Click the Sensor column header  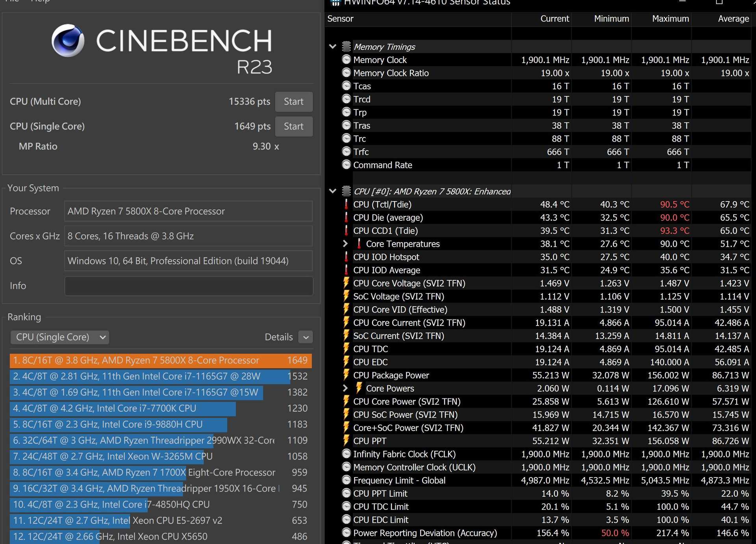coord(418,19)
